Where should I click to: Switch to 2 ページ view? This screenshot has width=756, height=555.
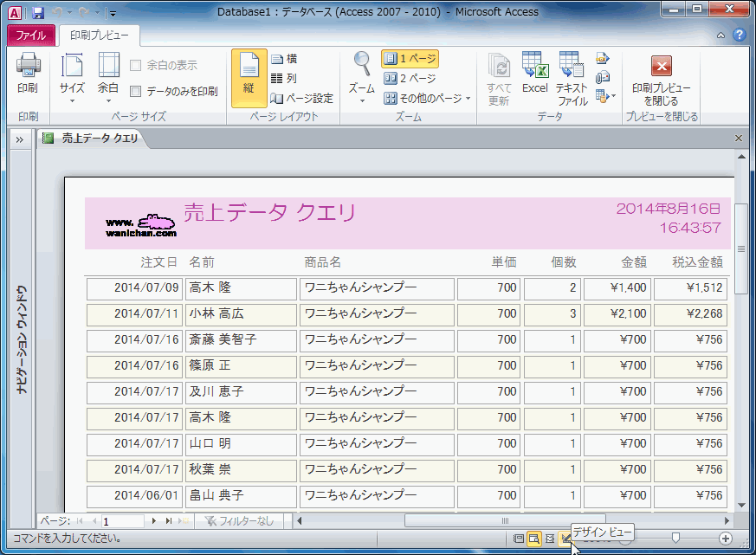[410, 78]
